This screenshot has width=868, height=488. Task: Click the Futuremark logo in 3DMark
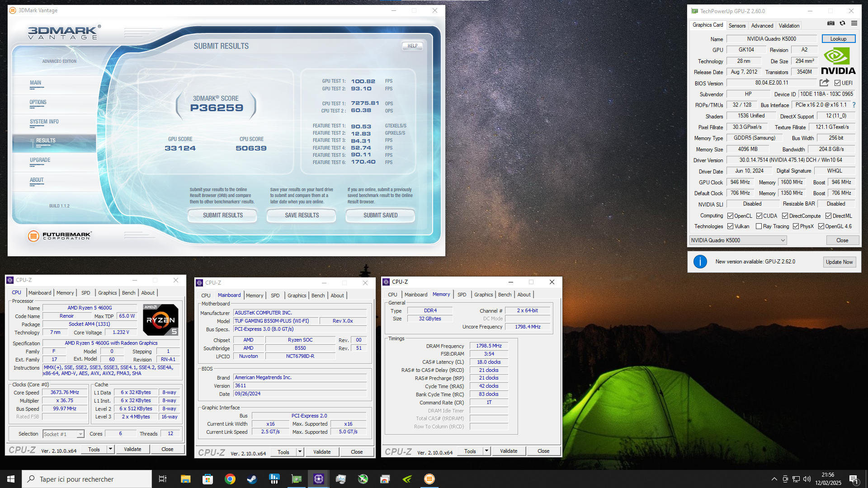pyautogui.click(x=60, y=236)
